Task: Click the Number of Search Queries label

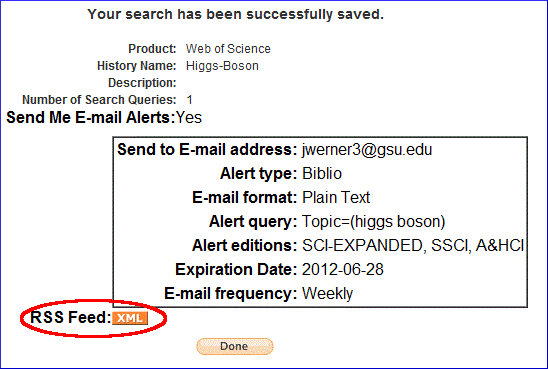Action: 99,100
